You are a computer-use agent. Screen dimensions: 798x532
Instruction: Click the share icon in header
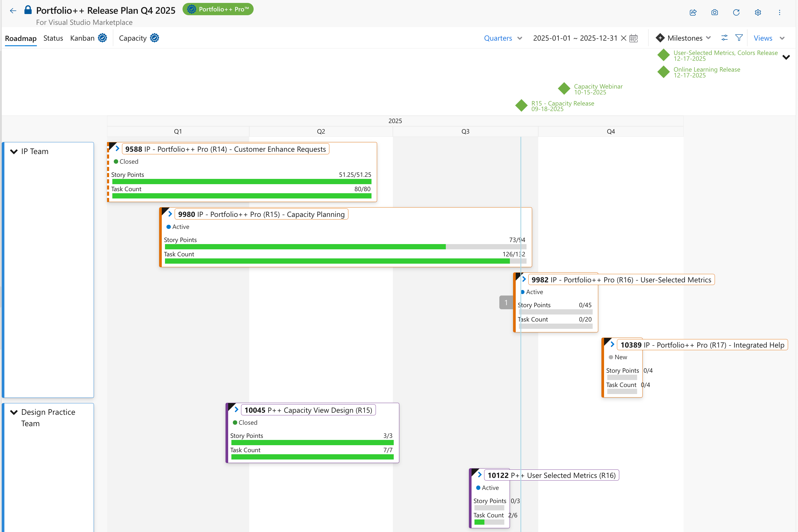(693, 13)
